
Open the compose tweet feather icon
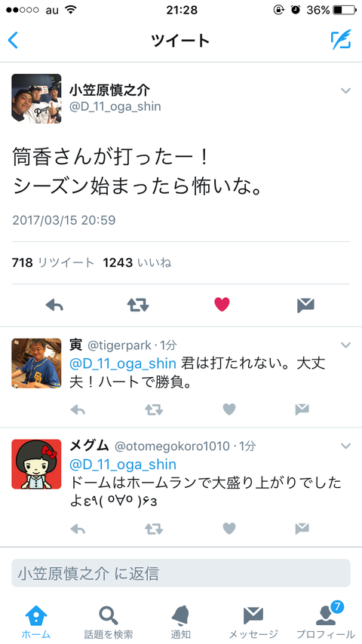(x=341, y=39)
